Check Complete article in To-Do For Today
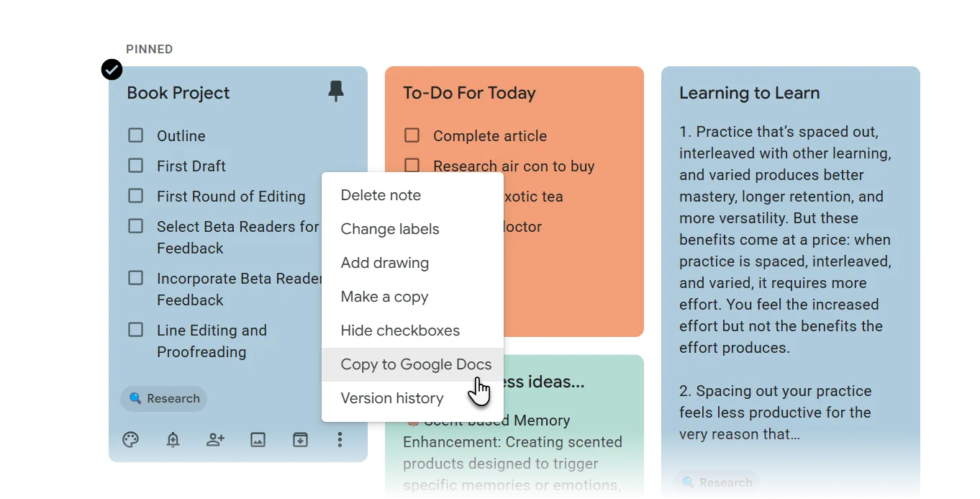The width and height of the screenshot is (980, 499). (x=412, y=135)
